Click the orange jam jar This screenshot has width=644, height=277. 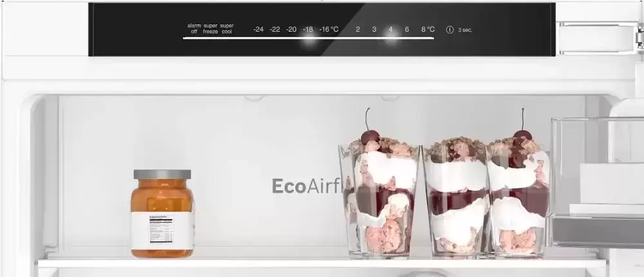click(x=162, y=213)
